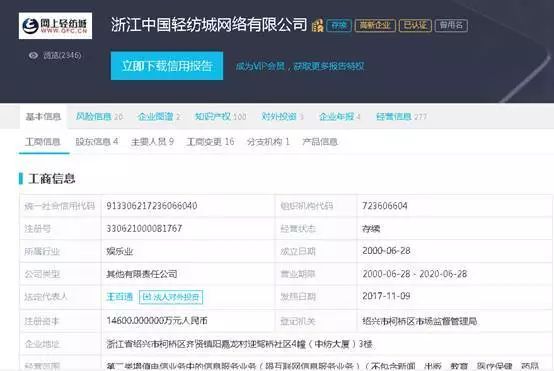554x371 pixels.
Task: Select the 主要人员 9 sub-tab
Action: pos(152,142)
